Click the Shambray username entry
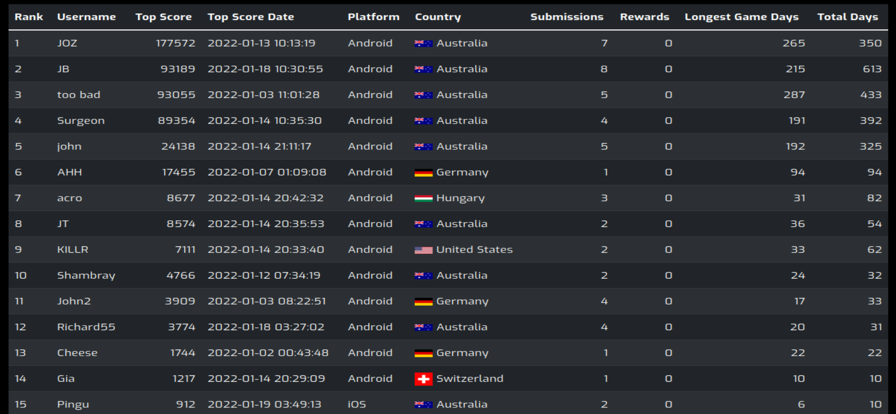This screenshot has height=414, width=896. coord(86,276)
